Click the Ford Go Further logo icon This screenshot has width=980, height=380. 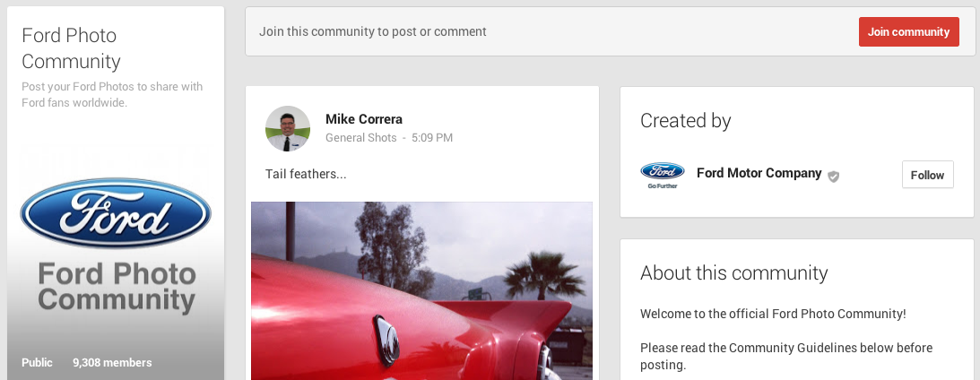click(663, 175)
